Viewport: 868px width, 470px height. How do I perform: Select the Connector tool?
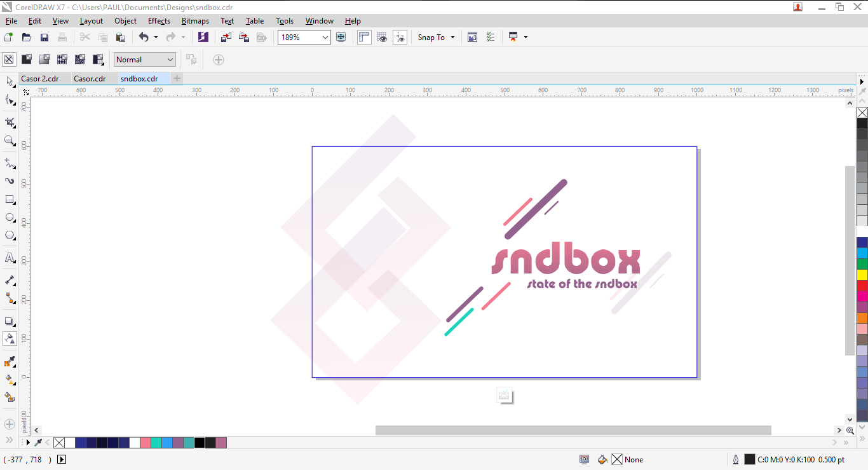pos(10,298)
